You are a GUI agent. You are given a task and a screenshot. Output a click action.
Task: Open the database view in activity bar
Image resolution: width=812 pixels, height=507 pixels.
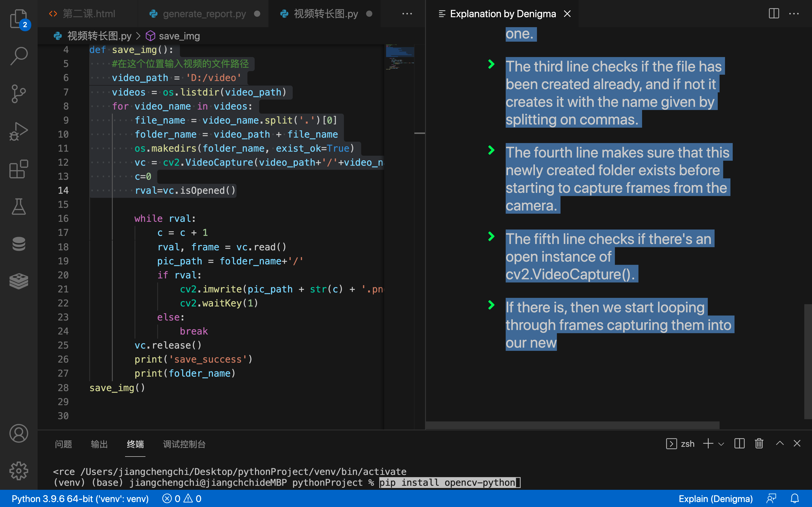pos(18,244)
